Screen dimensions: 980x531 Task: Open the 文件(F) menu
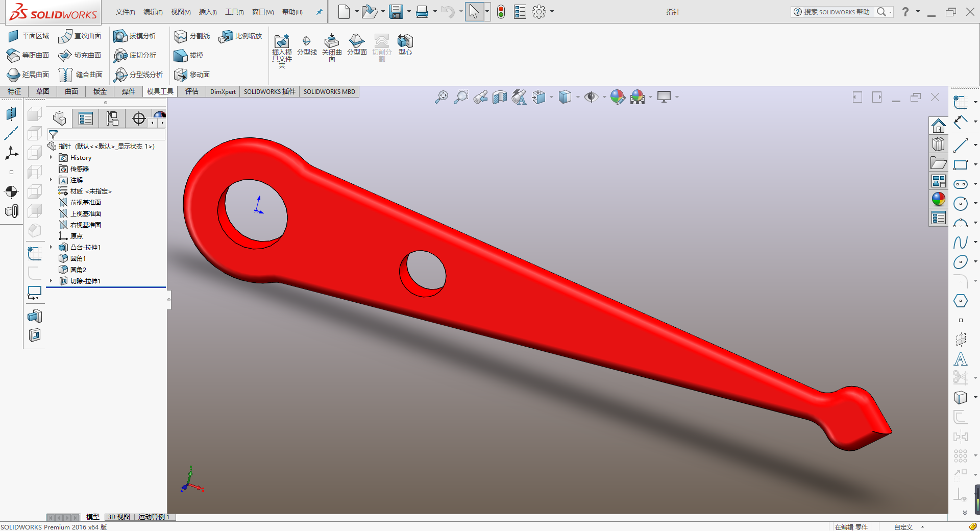pyautogui.click(x=125, y=12)
